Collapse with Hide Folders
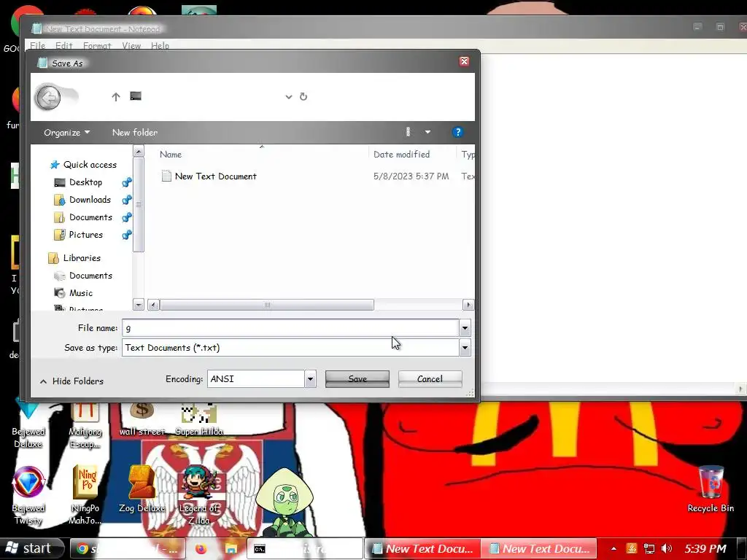 [x=71, y=381]
